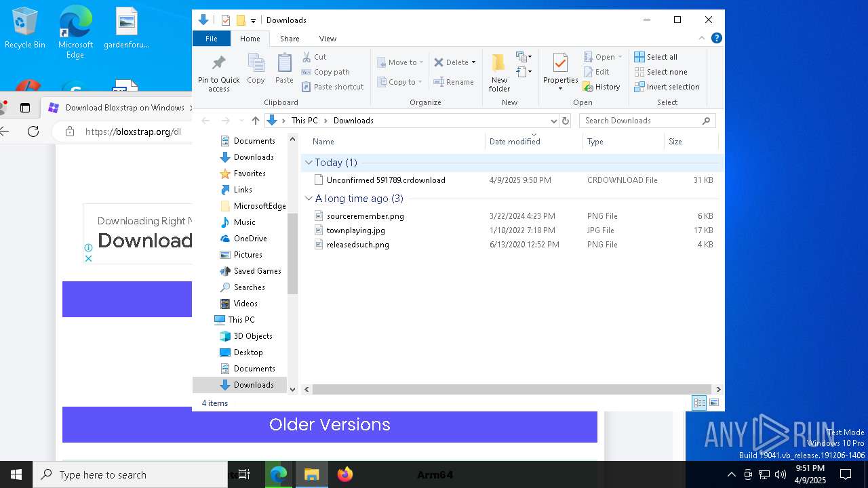Viewport: 868px width, 488px height.
Task: Open the Open dropdown arrow in ribbon
Action: pyautogui.click(x=620, y=57)
